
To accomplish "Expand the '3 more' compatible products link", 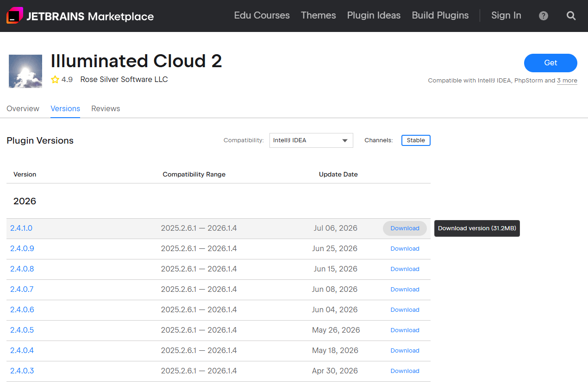I will coord(567,81).
